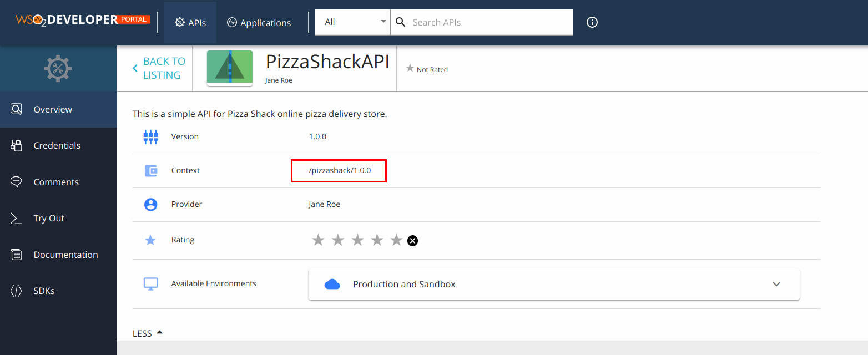
Task: Rate the API four stars
Action: point(377,240)
